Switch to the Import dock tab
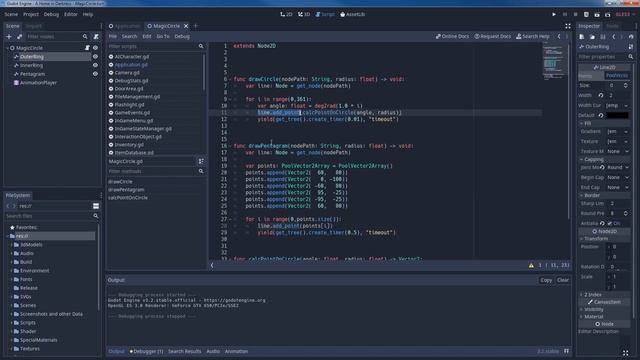640x360 pixels. click(34, 26)
